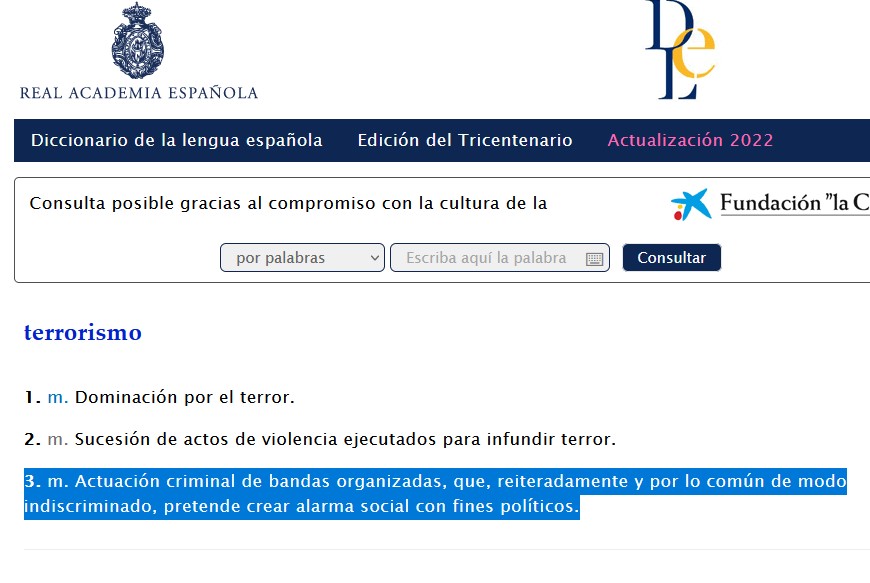Click the definition number '1.'
This screenshot has width=870, height=583.
tap(33, 397)
